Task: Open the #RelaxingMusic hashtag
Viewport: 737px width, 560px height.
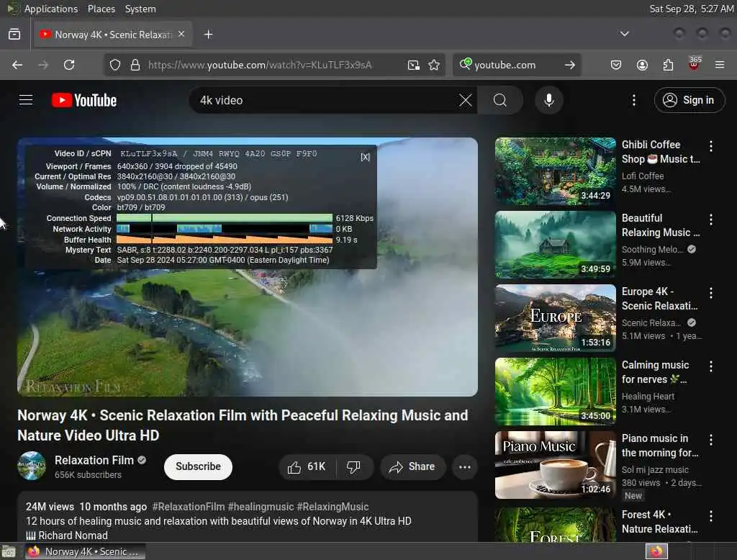Action: point(333,507)
